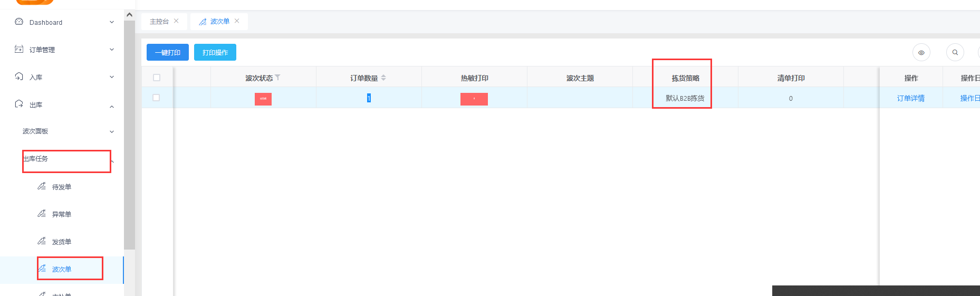The width and height of the screenshot is (980, 296).
Task: Open 待发单 in sidebar
Action: (x=62, y=187)
